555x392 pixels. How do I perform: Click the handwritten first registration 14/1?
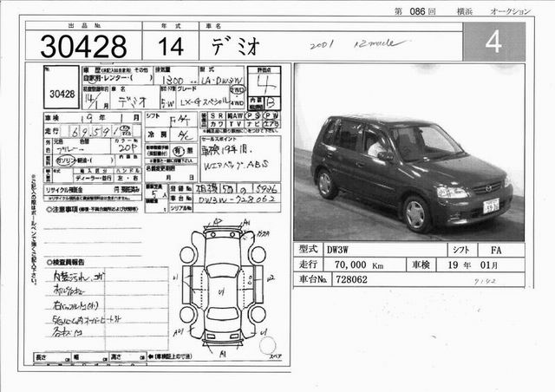click(95, 101)
